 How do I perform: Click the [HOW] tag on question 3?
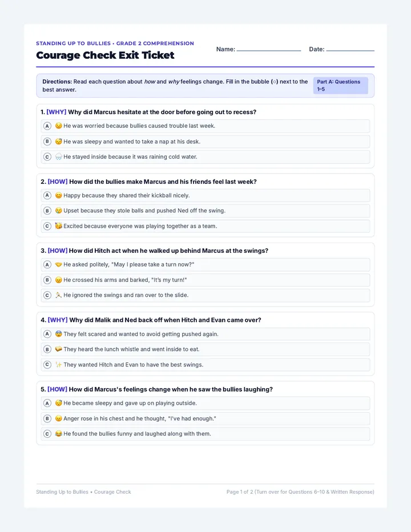[x=58, y=251]
